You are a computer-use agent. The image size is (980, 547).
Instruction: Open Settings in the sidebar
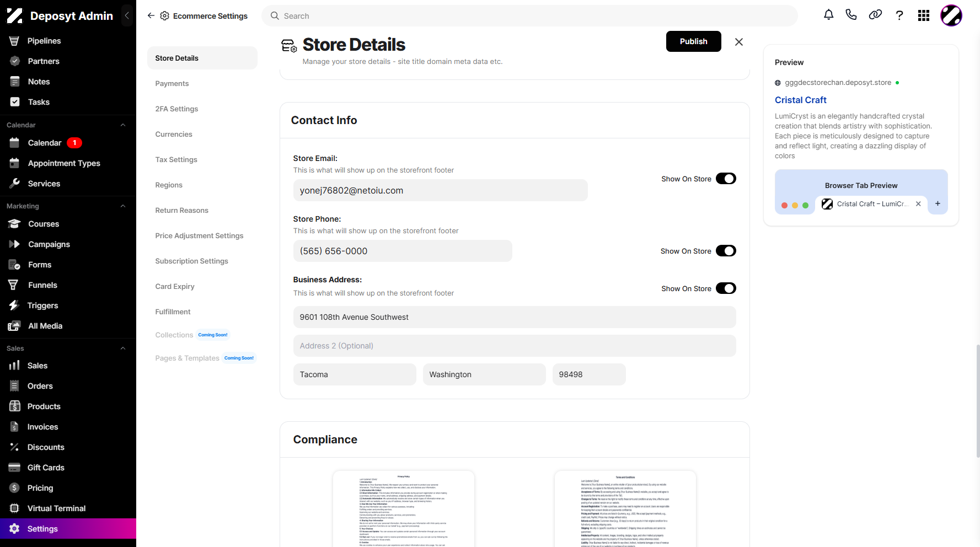click(68, 529)
